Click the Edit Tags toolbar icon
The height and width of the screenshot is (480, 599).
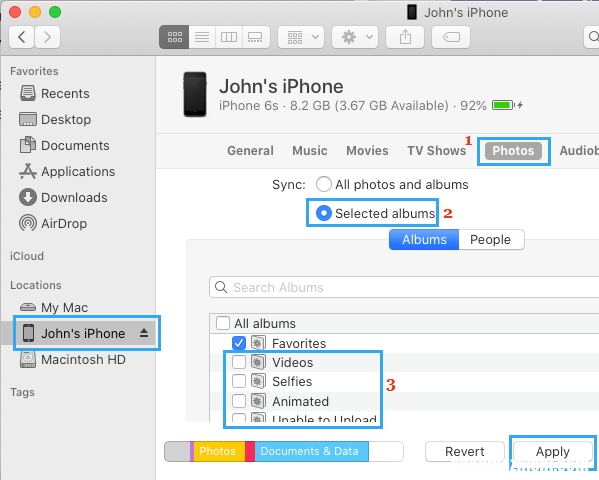(451, 37)
